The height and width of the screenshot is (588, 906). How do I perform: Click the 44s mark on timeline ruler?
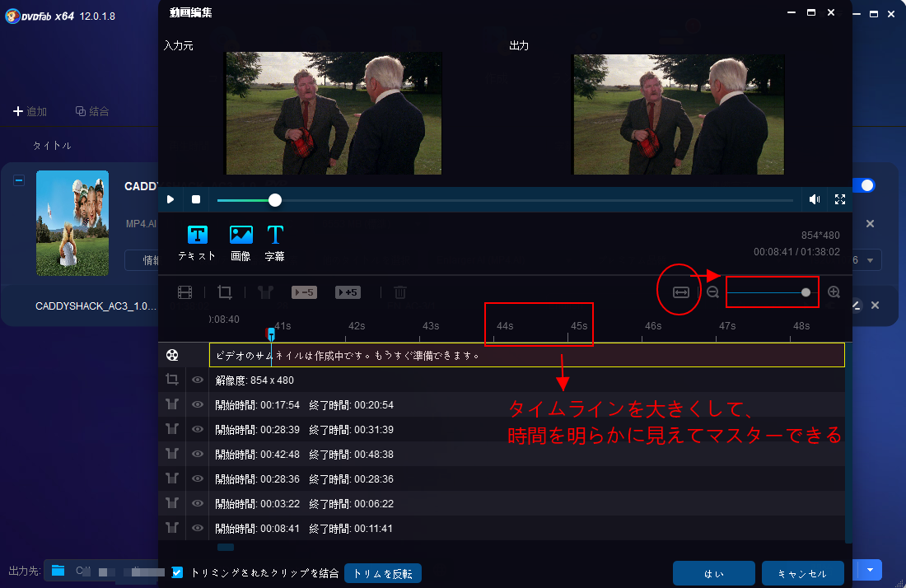[x=505, y=326]
